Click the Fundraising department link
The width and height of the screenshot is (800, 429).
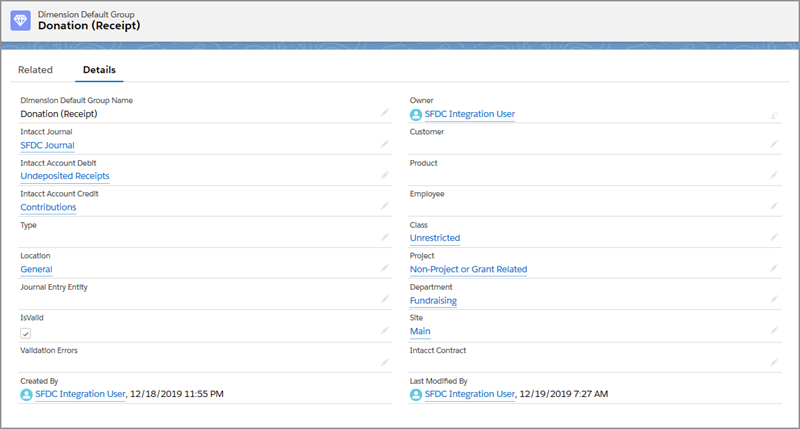point(436,300)
